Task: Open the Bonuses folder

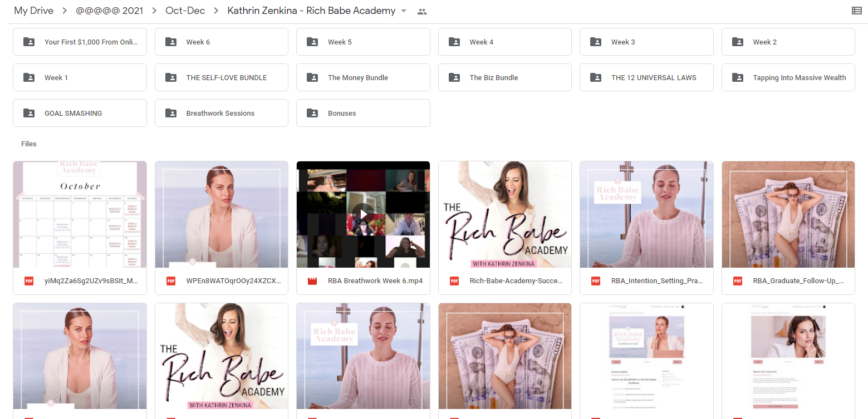Action: pos(363,113)
